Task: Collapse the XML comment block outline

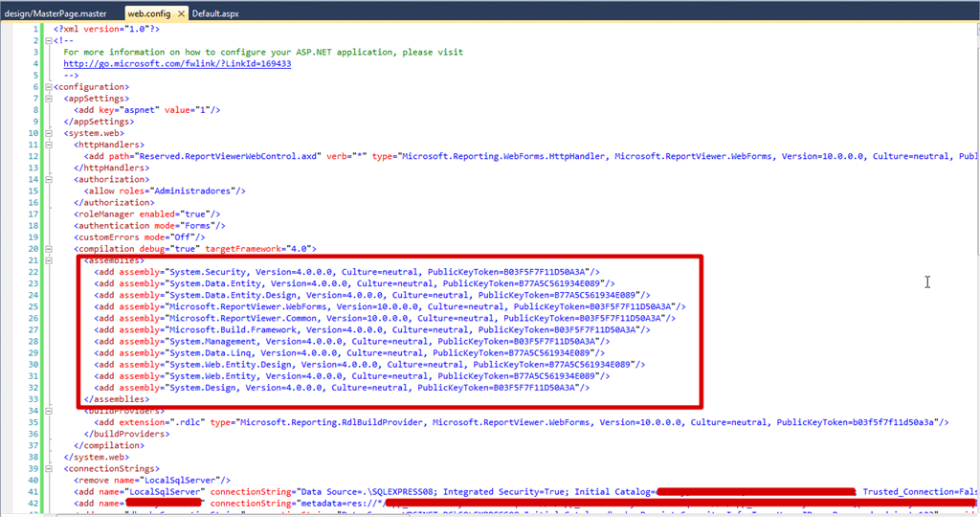Action: pyautogui.click(x=47, y=40)
